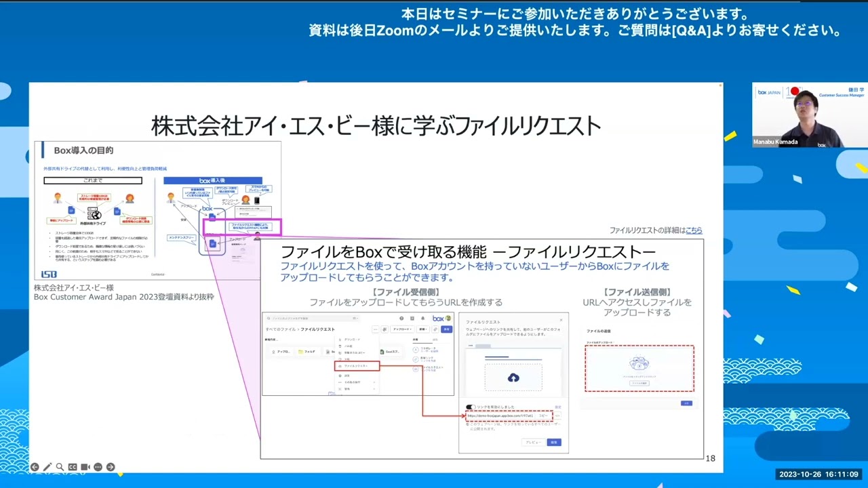Click the box logo in the Box screenshot header
868x488 pixels.
pyautogui.click(x=438, y=319)
